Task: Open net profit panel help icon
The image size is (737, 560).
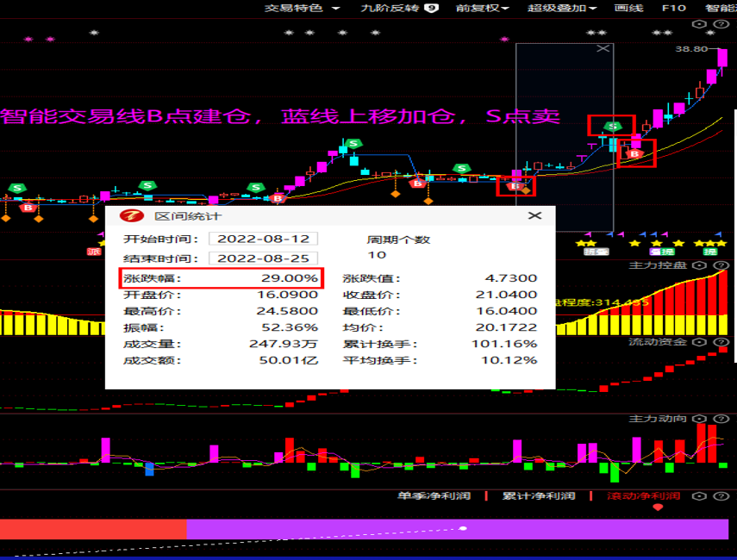Action: pyautogui.click(x=721, y=496)
